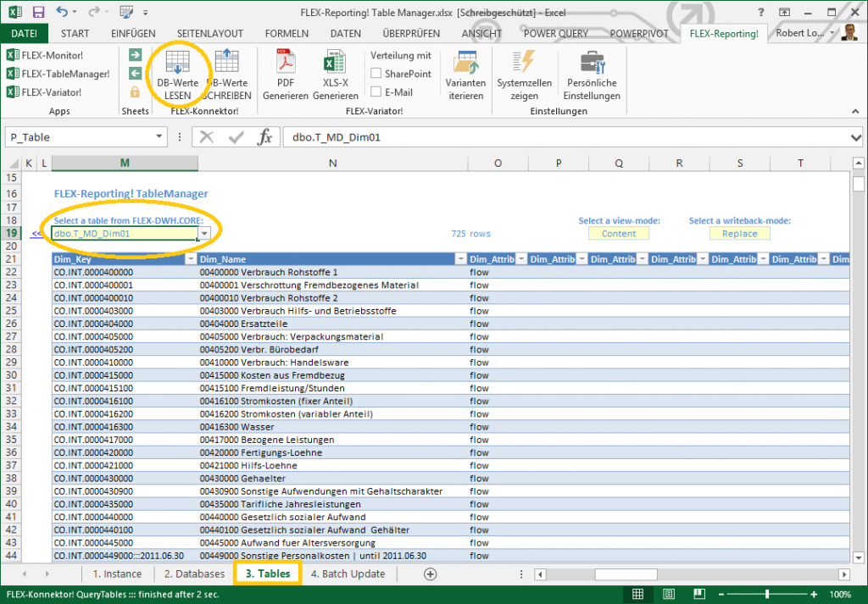Screen dimensions: 868x604
Task: Click the Replace writeback-mode cell
Action: point(740,234)
